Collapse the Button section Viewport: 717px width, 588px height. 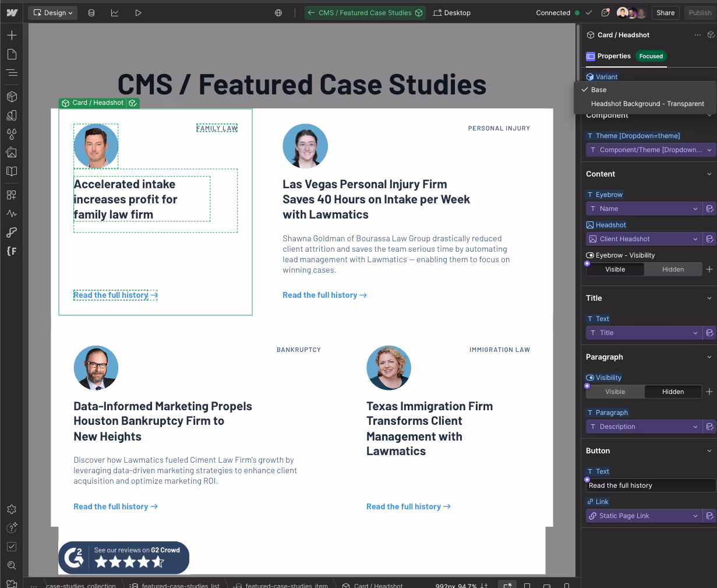click(x=709, y=451)
